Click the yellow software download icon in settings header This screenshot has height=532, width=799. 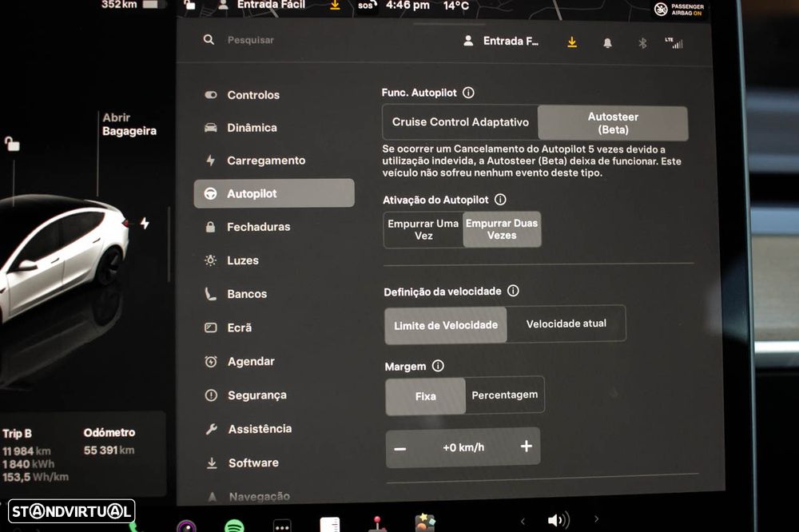point(572,42)
